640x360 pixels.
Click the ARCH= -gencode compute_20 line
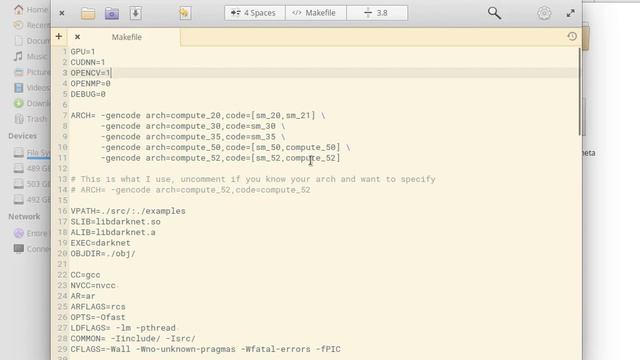point(198,116)
